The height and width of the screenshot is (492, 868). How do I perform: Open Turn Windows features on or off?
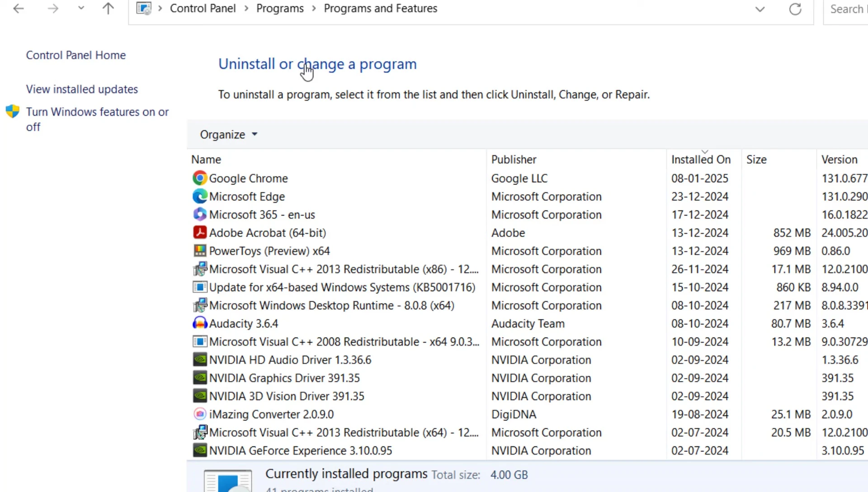97,119
